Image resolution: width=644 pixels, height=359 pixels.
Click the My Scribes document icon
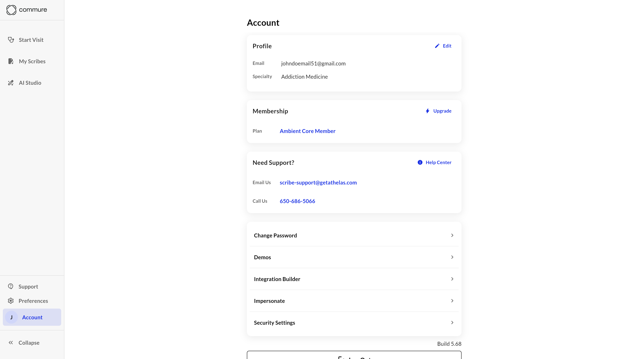tap(11, 61)
